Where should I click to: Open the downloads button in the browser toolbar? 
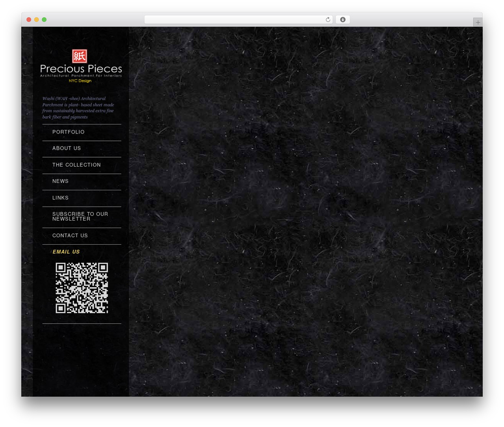[343, 20]
